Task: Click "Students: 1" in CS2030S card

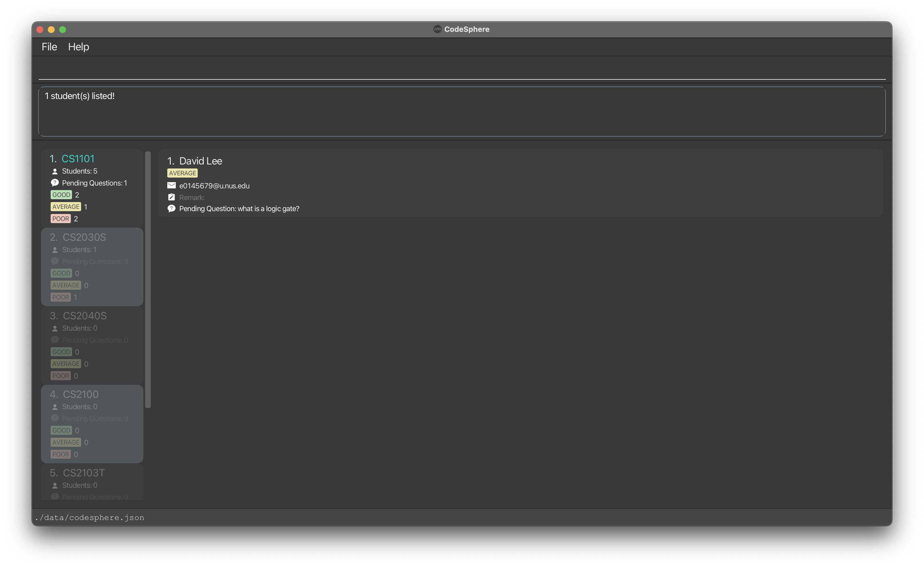Action: (79, 250)
